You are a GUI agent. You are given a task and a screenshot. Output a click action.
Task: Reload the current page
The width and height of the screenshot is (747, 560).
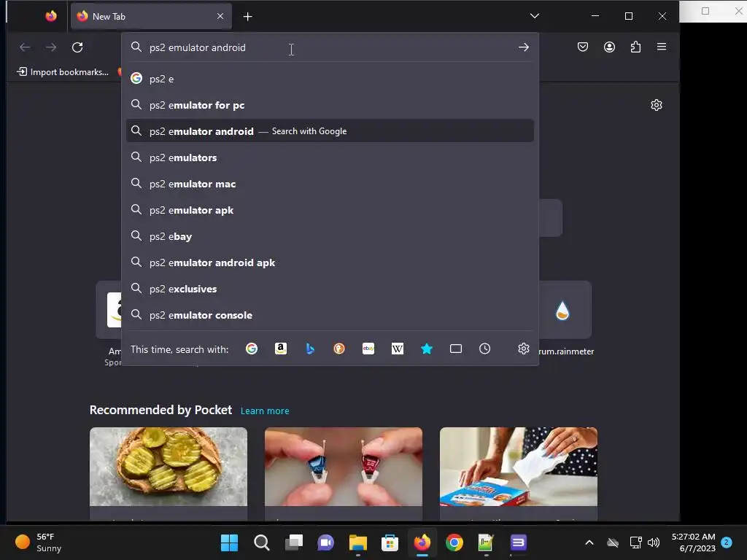coord(77,47)
